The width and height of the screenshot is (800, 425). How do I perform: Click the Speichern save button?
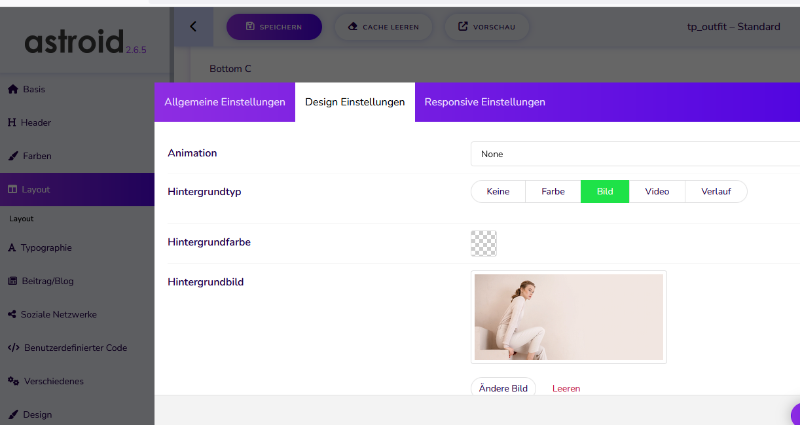(x=274, y=27)
